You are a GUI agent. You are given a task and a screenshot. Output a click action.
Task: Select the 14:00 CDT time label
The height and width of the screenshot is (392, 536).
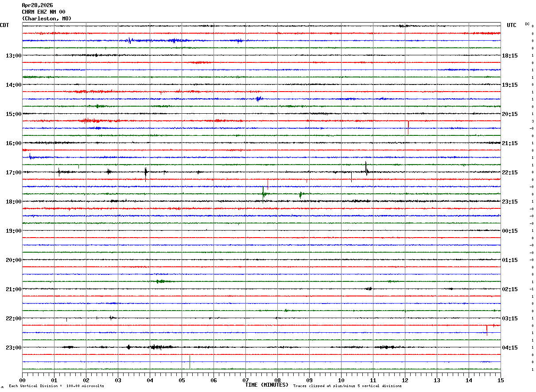click(13, 85)
